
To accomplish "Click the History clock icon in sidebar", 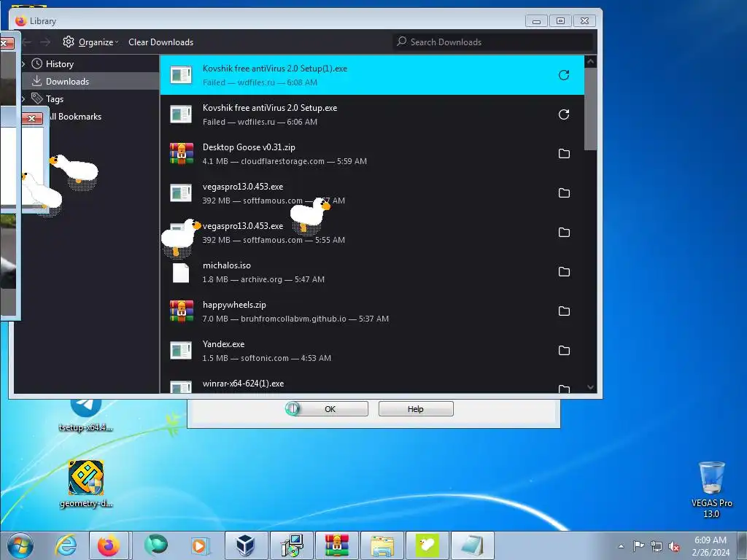I will click(37, 64).
